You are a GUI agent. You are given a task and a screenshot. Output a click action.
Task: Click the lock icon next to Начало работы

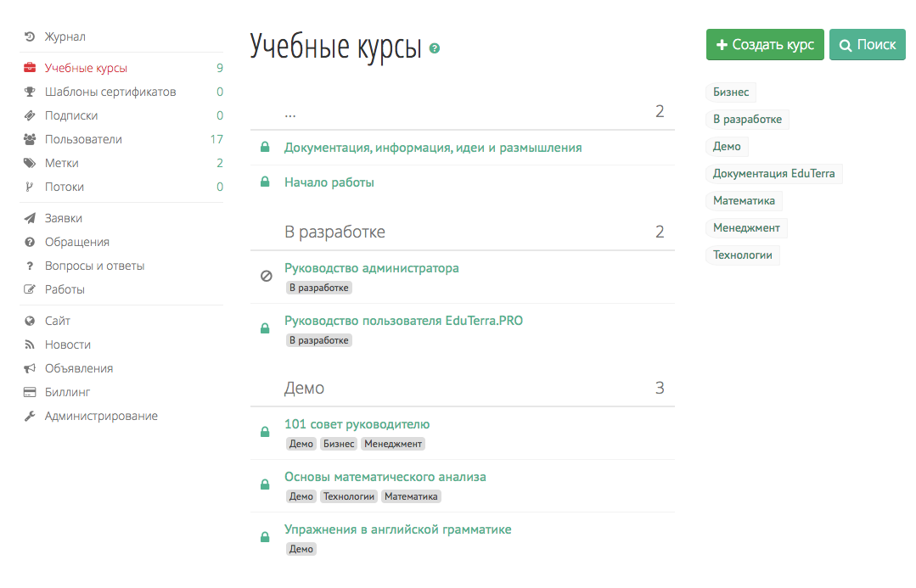click(x=264, y=182)
